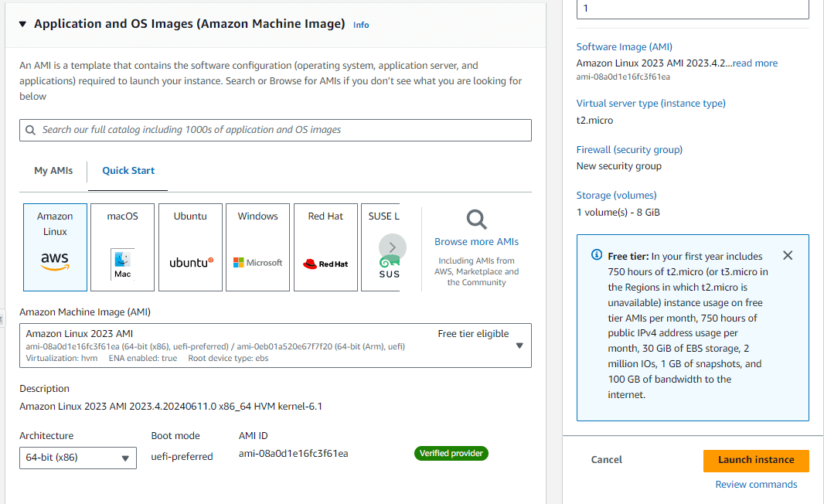Show more OS tiles with the right arrow

pyautogui.click(x=393, y=247)
